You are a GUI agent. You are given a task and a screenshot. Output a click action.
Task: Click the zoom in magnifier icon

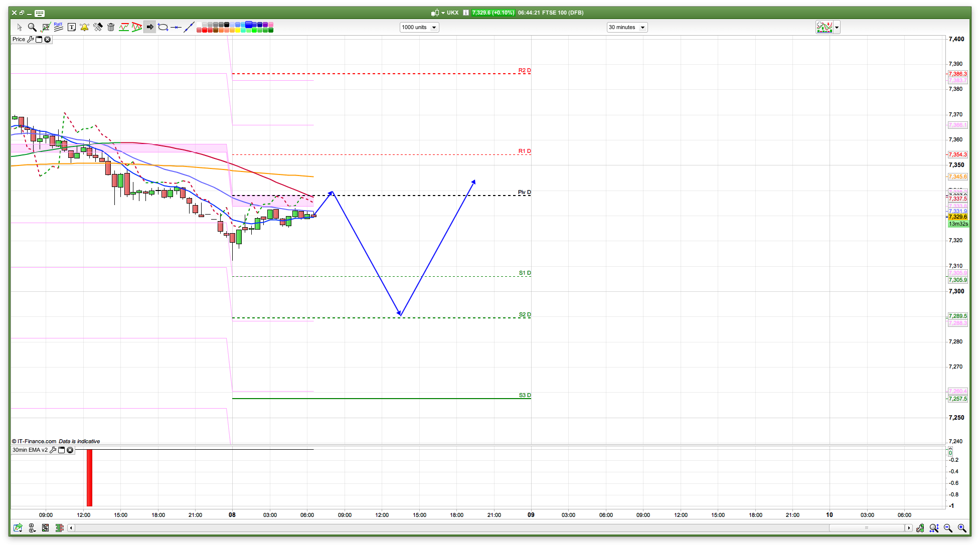click(x=962, y=528)
